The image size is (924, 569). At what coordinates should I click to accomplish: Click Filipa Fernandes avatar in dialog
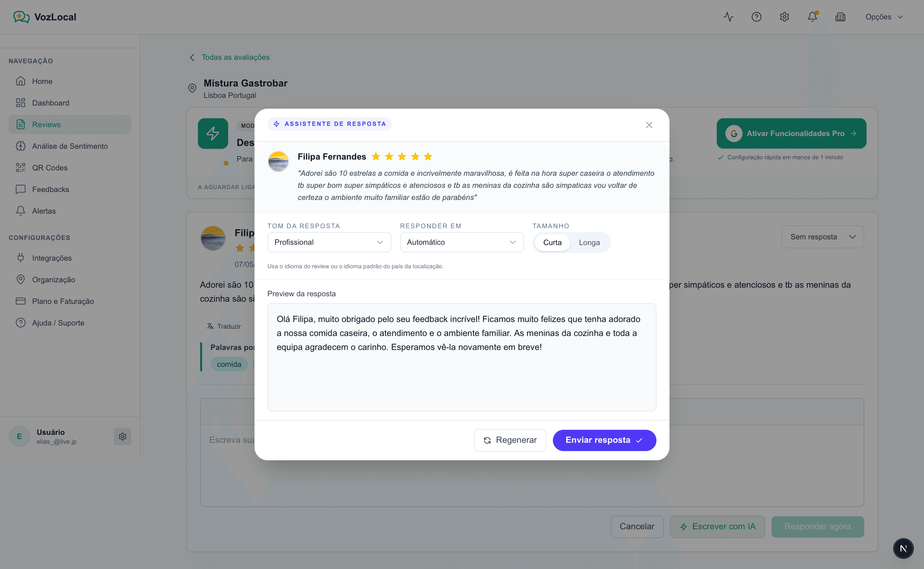(x=278, y=162)
